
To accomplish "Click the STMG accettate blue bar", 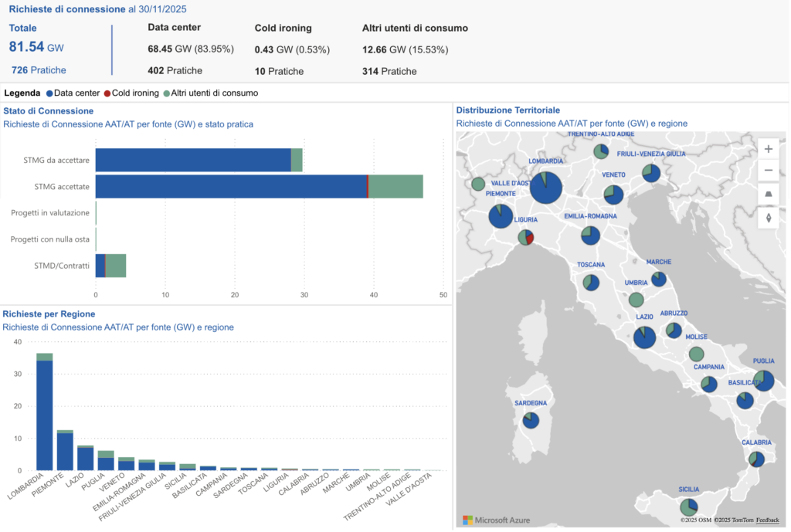I will pyautogui.click(x=231, y=186).
